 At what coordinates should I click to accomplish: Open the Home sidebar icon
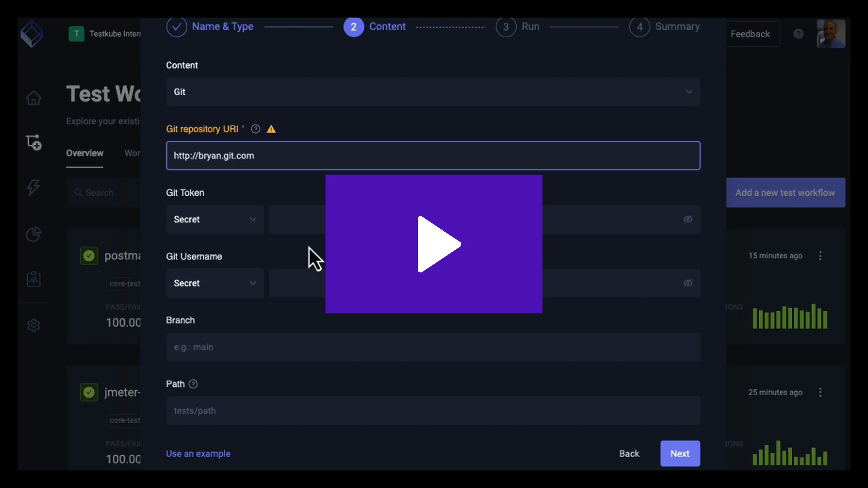[x=33, y=98]
